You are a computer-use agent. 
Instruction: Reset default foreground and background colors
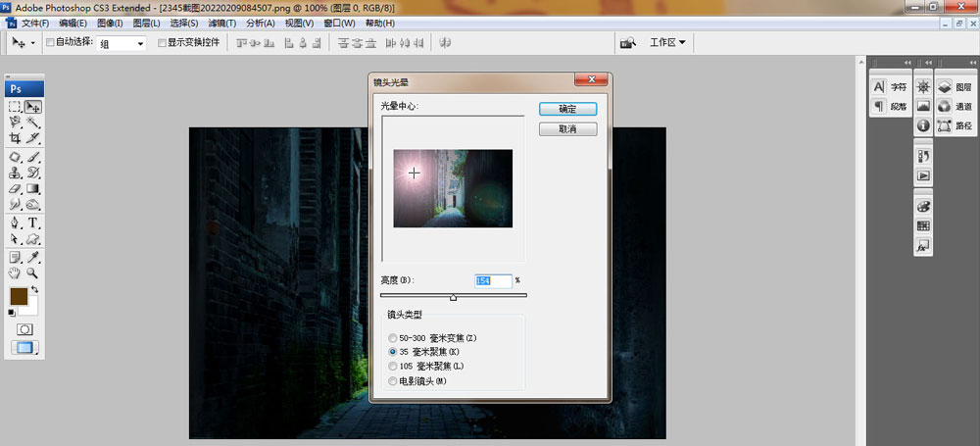click(x=12, y=312)
